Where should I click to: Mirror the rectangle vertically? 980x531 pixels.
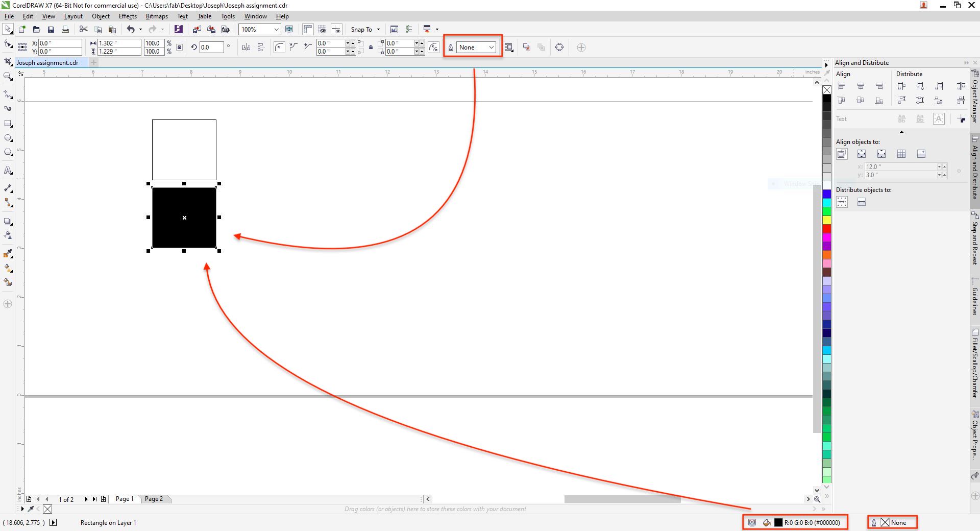261,47
